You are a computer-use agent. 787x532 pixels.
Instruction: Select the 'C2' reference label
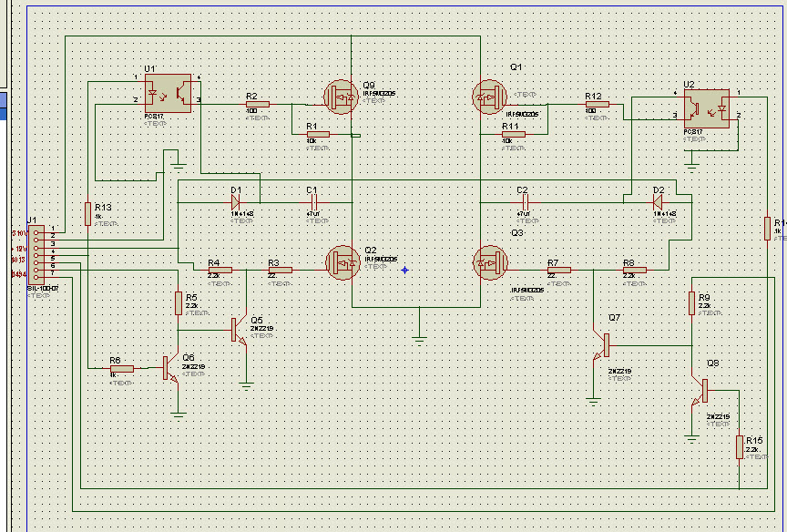coord(523,190)
